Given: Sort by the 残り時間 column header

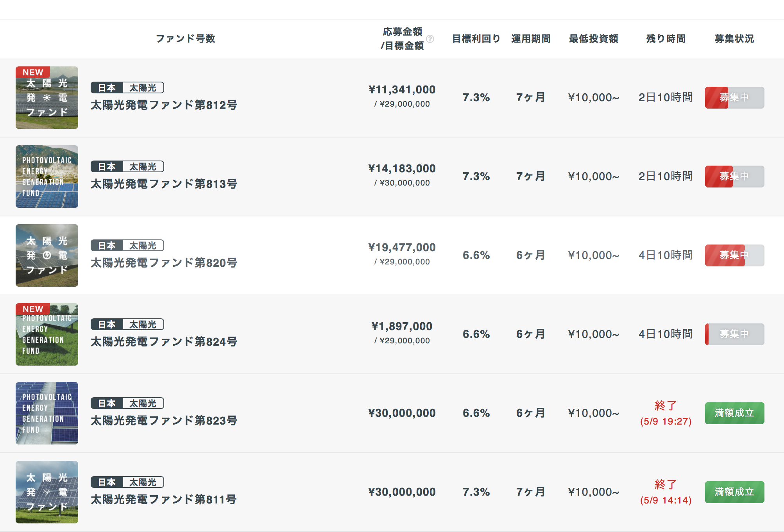Looking at the screenshot, I should point(665,39).
